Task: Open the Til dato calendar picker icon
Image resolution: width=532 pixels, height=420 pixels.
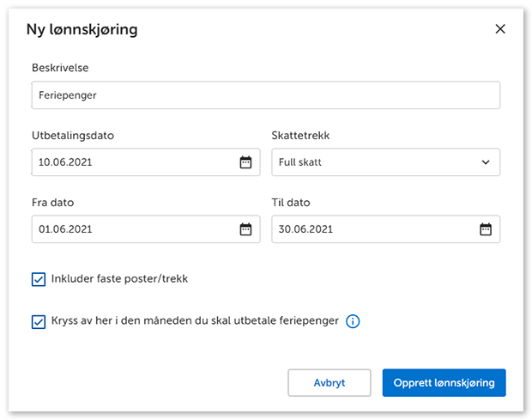Action: pyautogui.click(x=486, y=229)
